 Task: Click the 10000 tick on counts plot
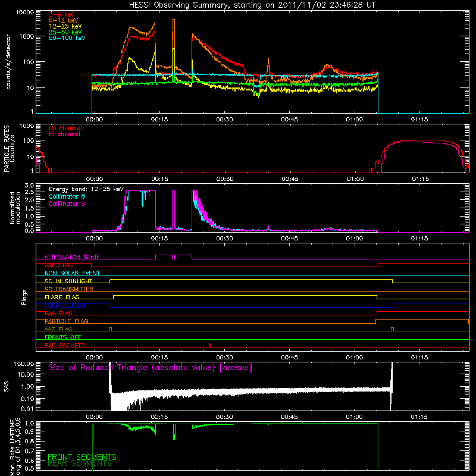point(25,12)
